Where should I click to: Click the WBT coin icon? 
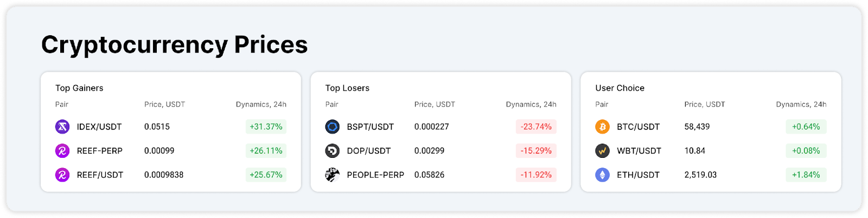pyautogui.click(x=602, y=151)
